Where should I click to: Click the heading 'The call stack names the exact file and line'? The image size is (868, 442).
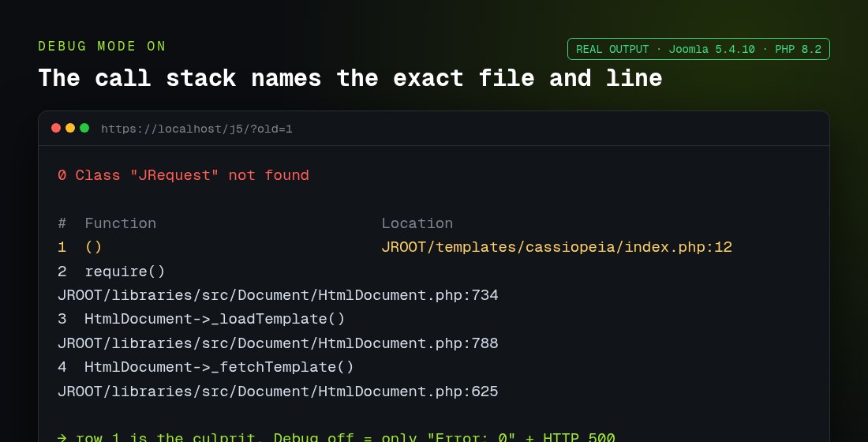tap(350, 78)
